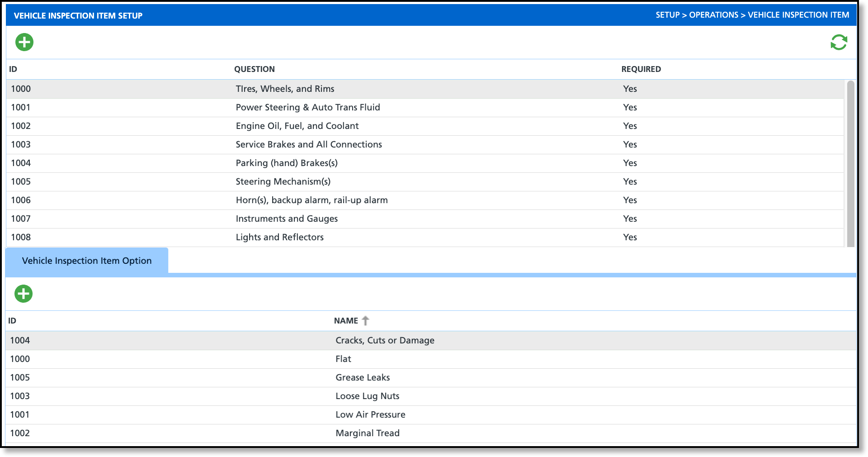The height and width of the screenshot is (457, 868).
Task: Click ID 1005 in the Grease Leaks row
Action: (x=20, y=378)
